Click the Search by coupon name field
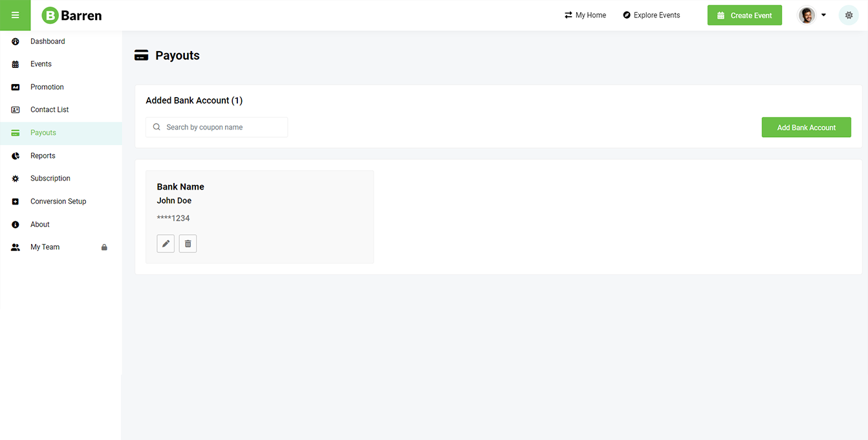This screenshot has height=440, width=868. pos(217,127)
